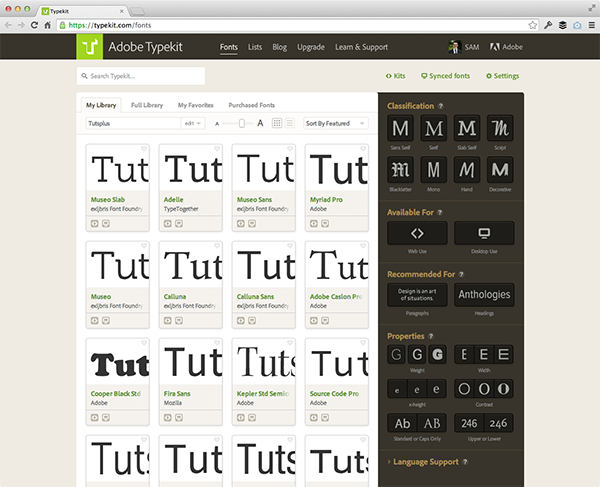Select the Sans Serif classification icon
Image resolution: width=600 pixels, height=487 pixels.
click(400, 128)
